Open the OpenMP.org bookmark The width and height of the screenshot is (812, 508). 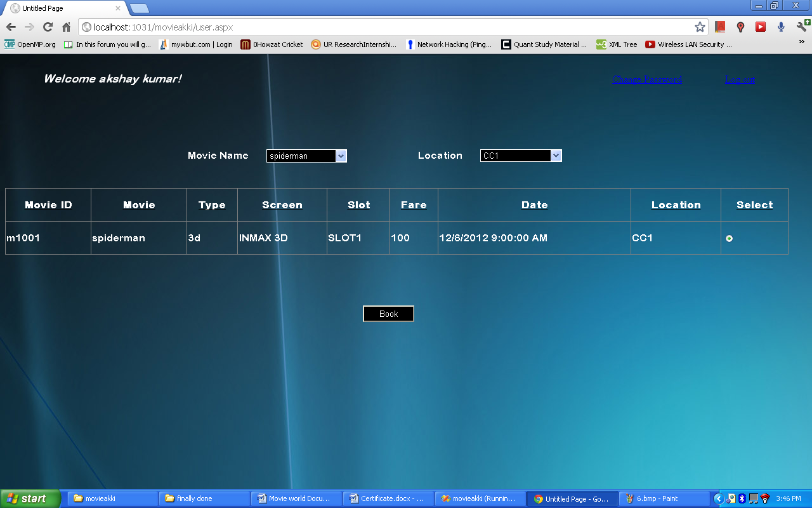coord(30,44)
